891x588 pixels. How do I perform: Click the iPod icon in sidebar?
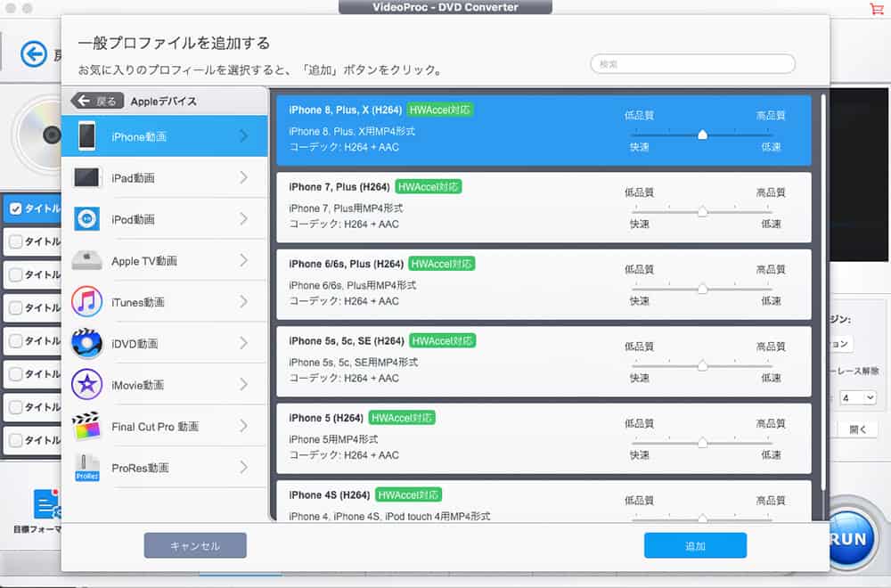[x=87, y=219]
